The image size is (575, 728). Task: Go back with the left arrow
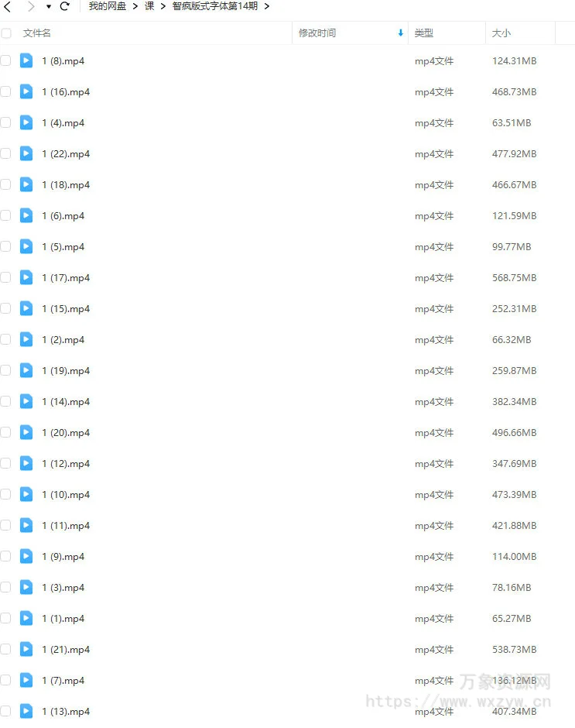[x=8, y=6]
